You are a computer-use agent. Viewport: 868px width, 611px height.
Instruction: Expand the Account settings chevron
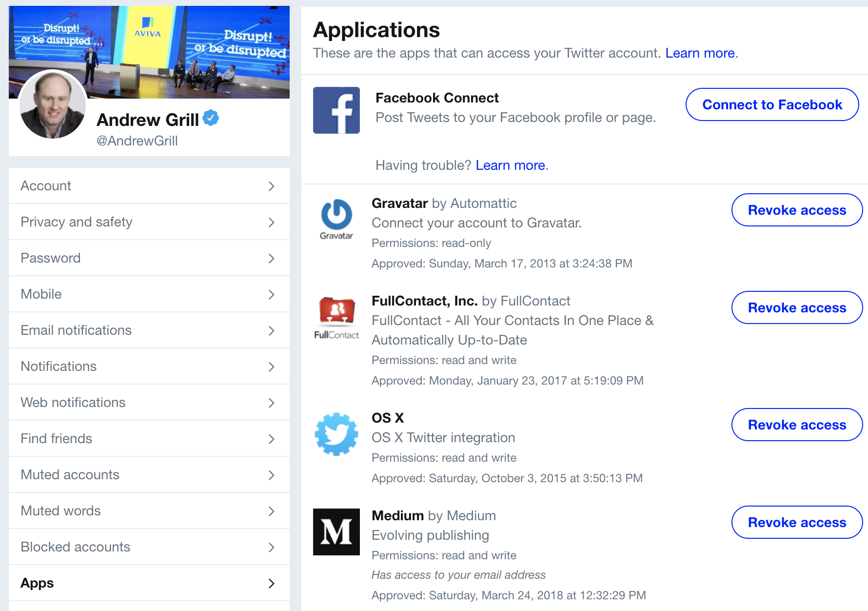(272, 186)
